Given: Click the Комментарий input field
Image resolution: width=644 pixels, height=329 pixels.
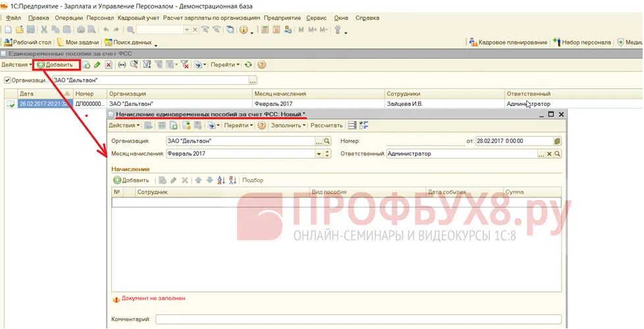Looking at the screenshot, I should pos(358,319).
